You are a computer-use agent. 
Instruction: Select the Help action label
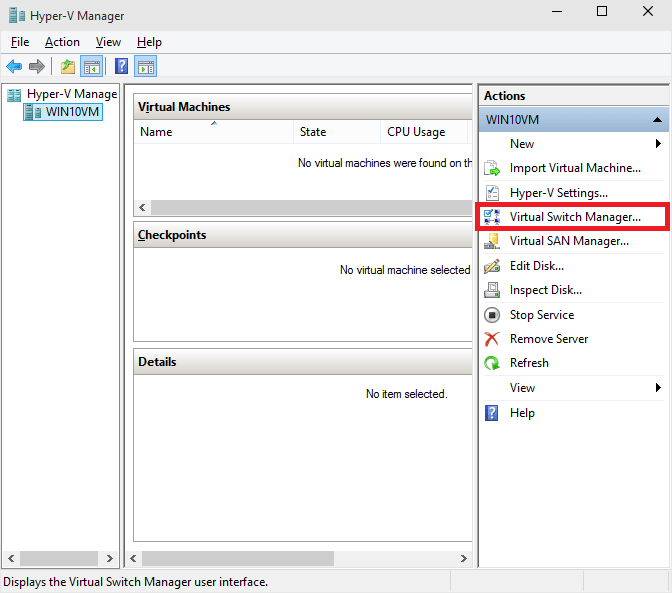pyautogui.click(x=522, y=413)
